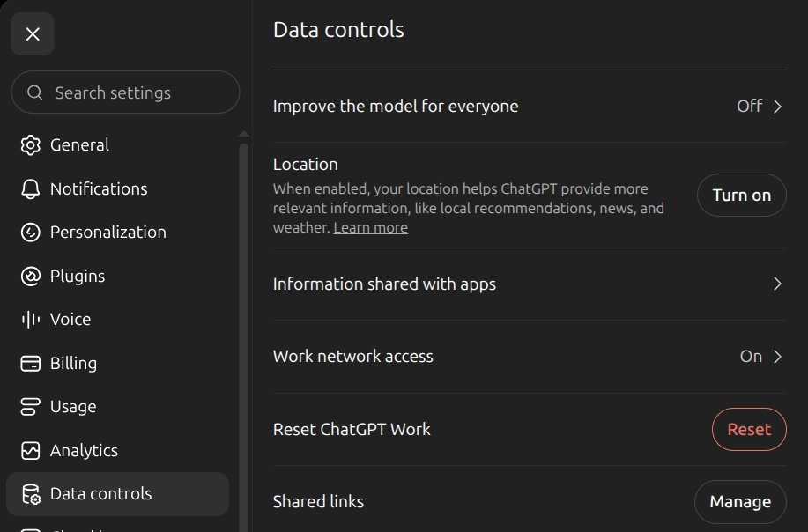The height and width of the screenshot is (532, 808).
Task: Click the Shared links label
Action: click(318, 502)
